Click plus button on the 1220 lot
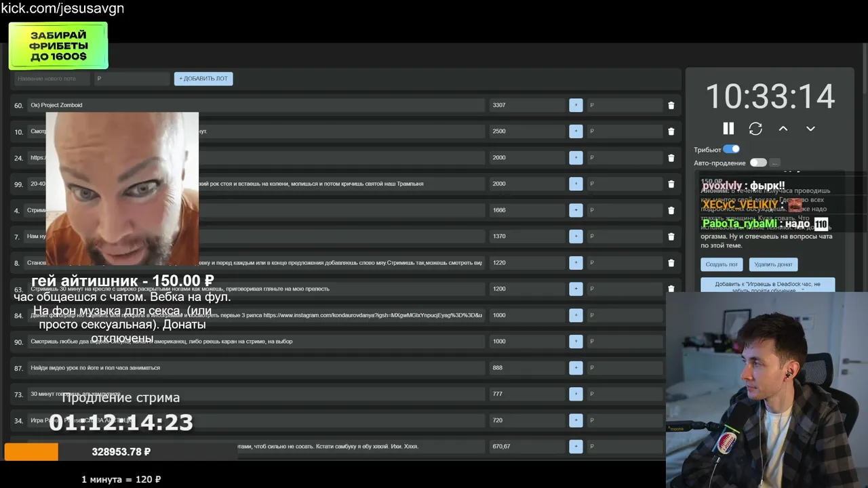 [576, 263]
